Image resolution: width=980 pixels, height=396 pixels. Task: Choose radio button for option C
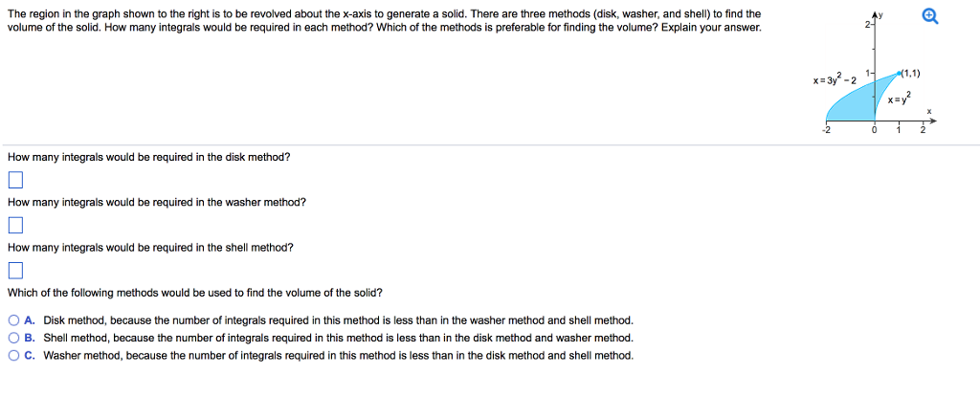pyautogui.click(x=13, y=355)
